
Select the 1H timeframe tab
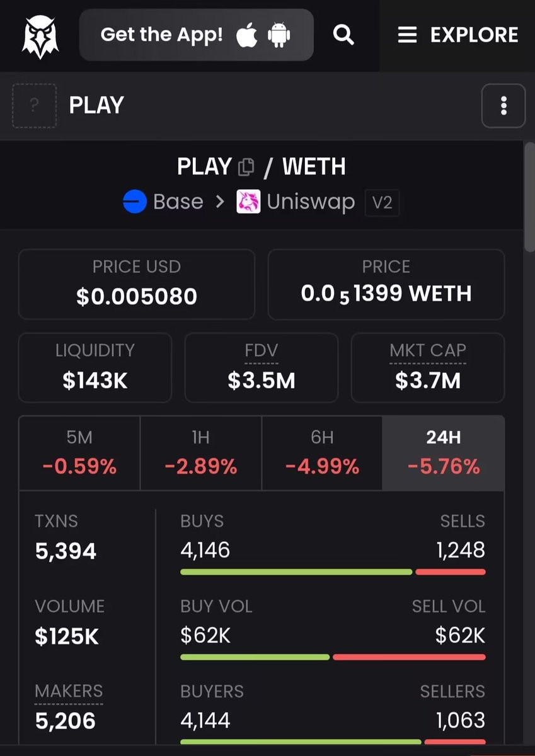(x=200, y=453)
